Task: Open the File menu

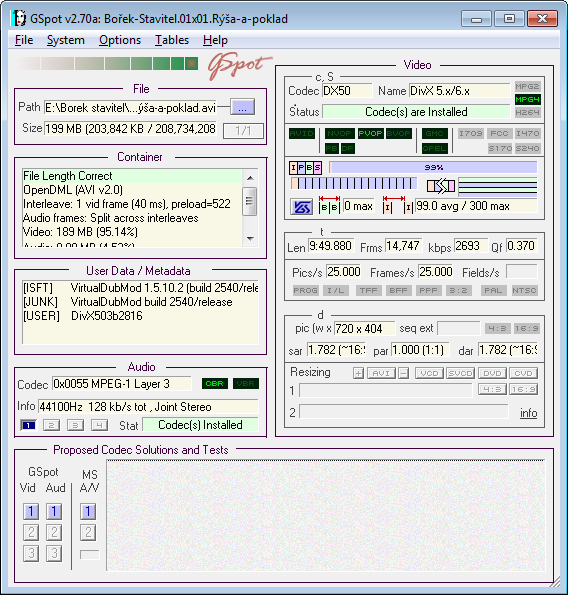Action: (24, 40)
